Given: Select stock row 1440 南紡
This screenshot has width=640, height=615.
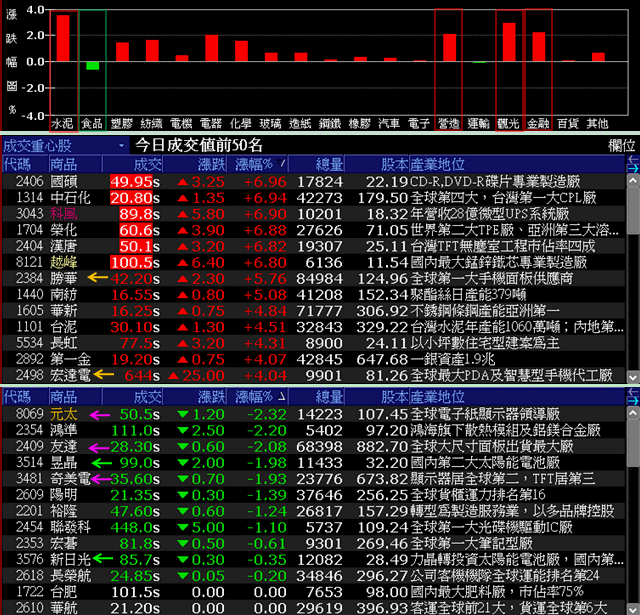Looking at the screenshot, I should tap(313, 294).
